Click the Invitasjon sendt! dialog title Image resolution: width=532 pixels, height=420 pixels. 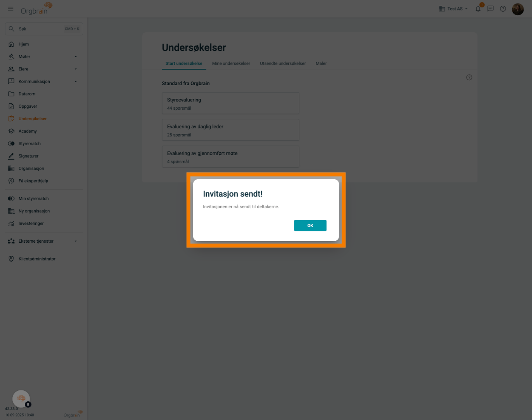pyautogui.click(x=233, y=194)
